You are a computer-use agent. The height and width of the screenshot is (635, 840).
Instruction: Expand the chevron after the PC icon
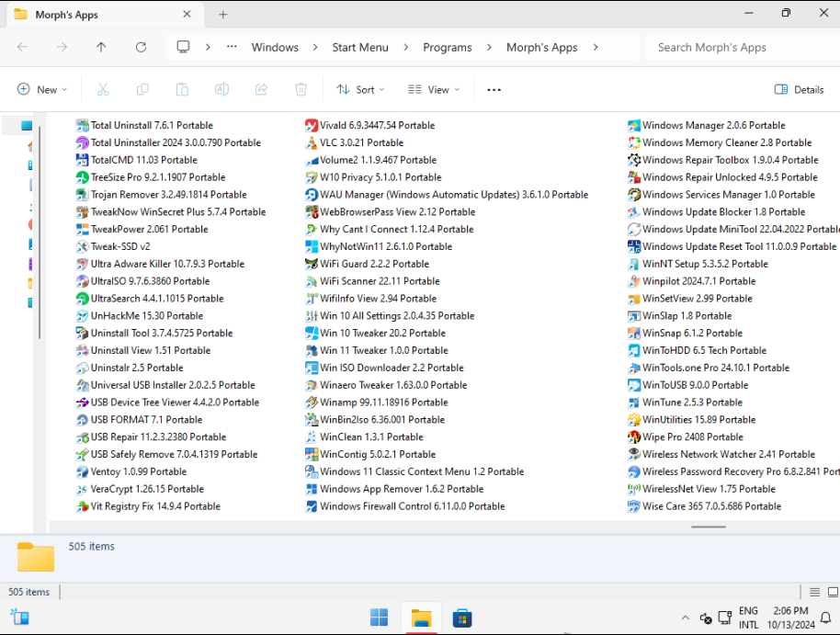[208, 47]
